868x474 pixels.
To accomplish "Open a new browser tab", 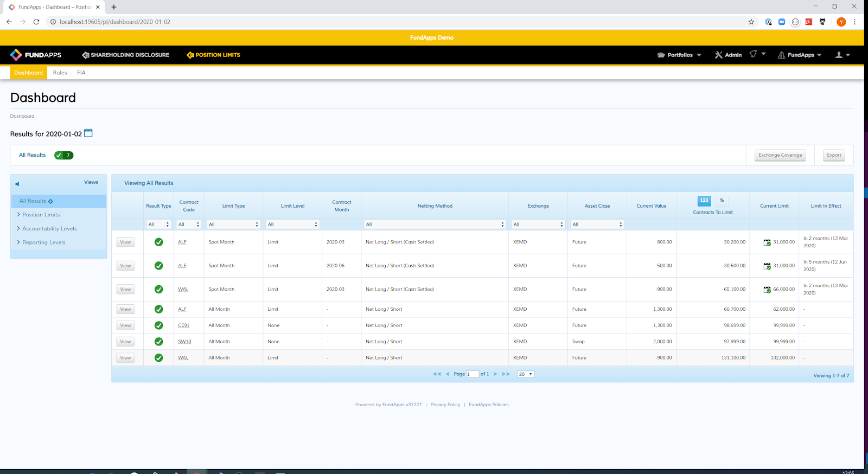I will pos(114,7).
